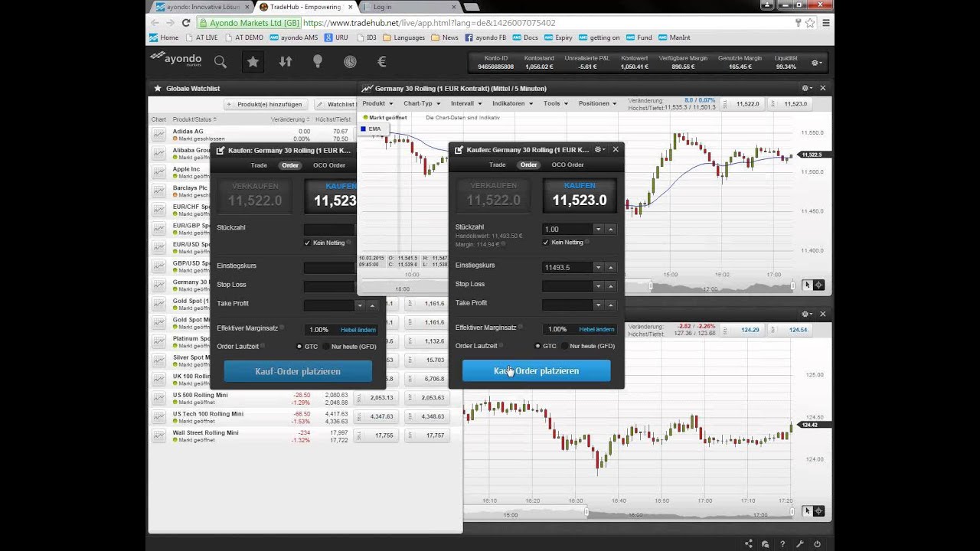Image resolution: width=980 pixels, height=551 pixels.
Task: Select cursor pointer tool on Germany 30 chart
Action: [806, 285]
